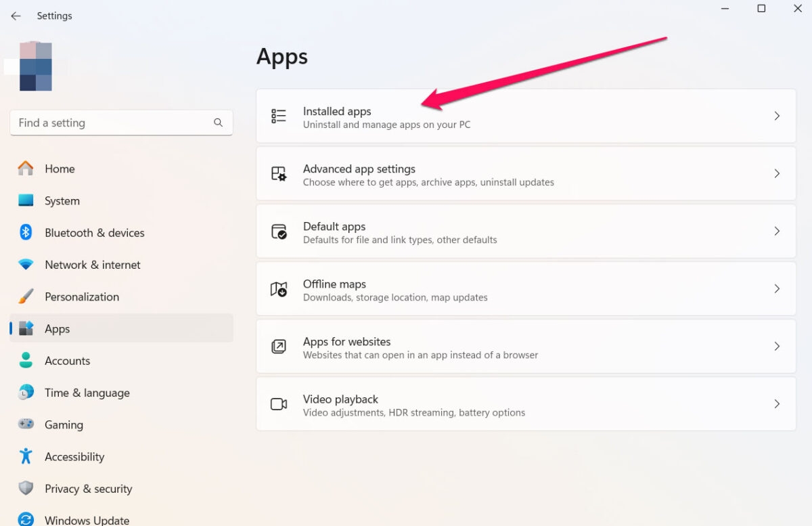This screenshot has width=812, height=526.
Task: Click the Bluetooth icon in sidebar
Action: click(x=26, y=233)
